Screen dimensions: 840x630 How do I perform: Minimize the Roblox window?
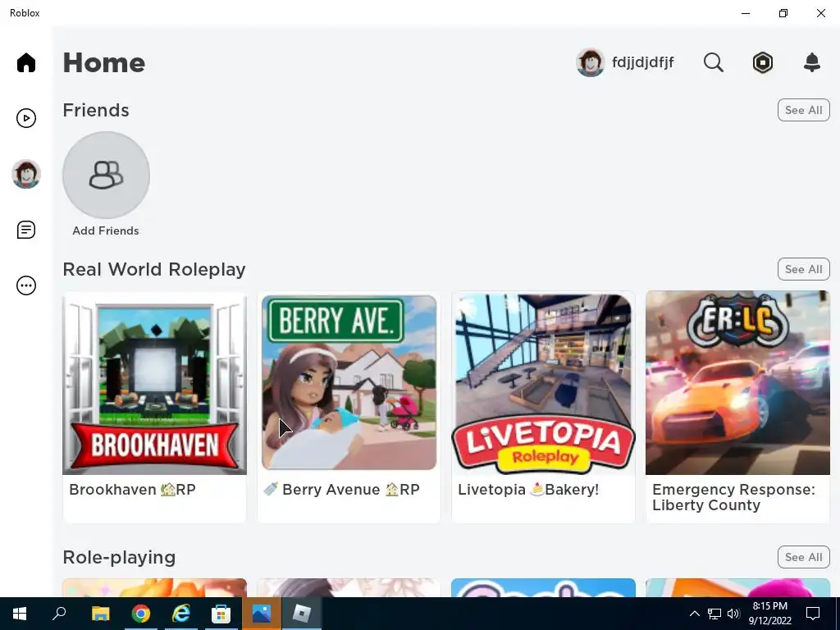[746, 13]
